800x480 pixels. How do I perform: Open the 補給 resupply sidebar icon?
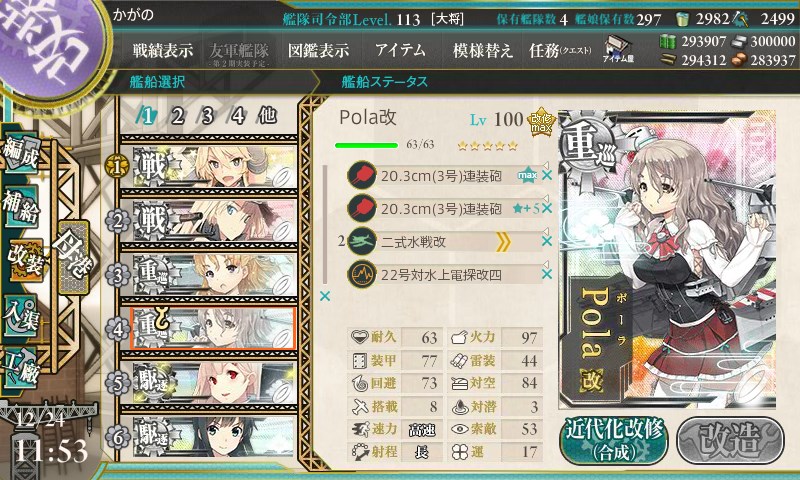(21, 207)
